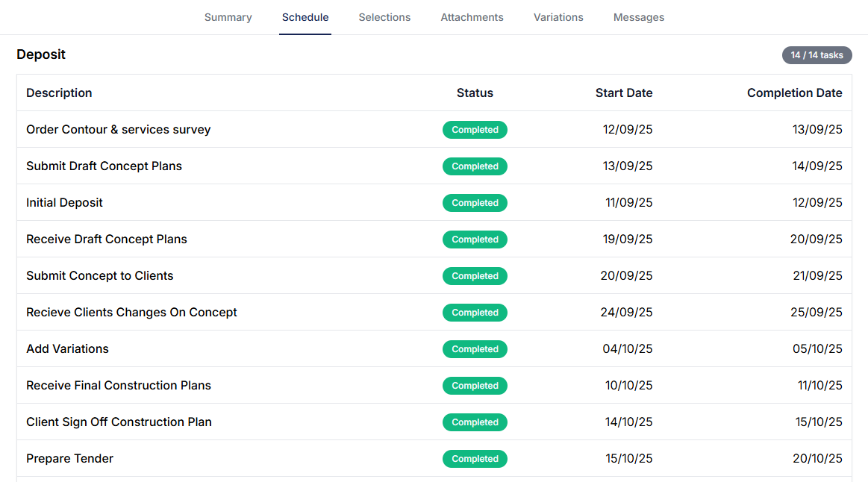868x482 pixels.
Task: Click the 14 / 14 tasks badge
Action: pos(817,54)
